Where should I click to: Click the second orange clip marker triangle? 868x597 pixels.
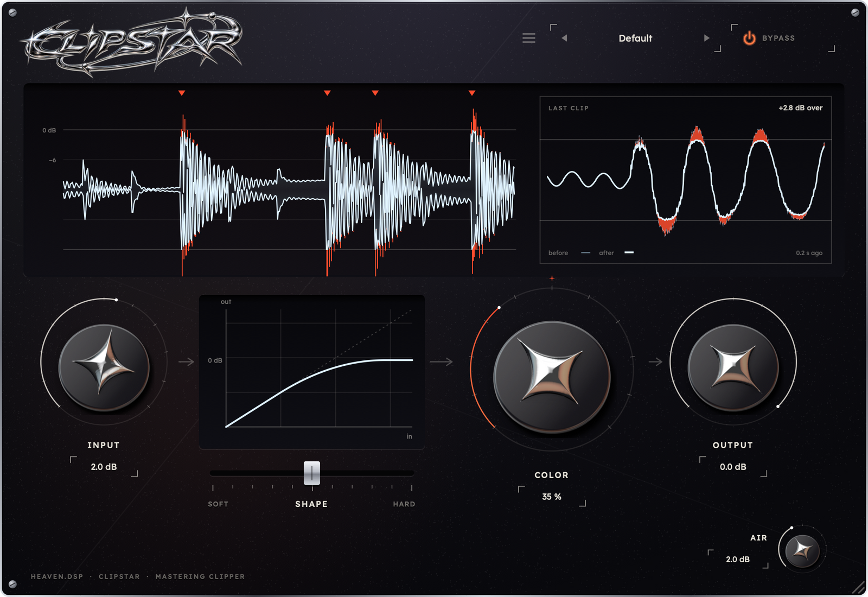[327, 93]
